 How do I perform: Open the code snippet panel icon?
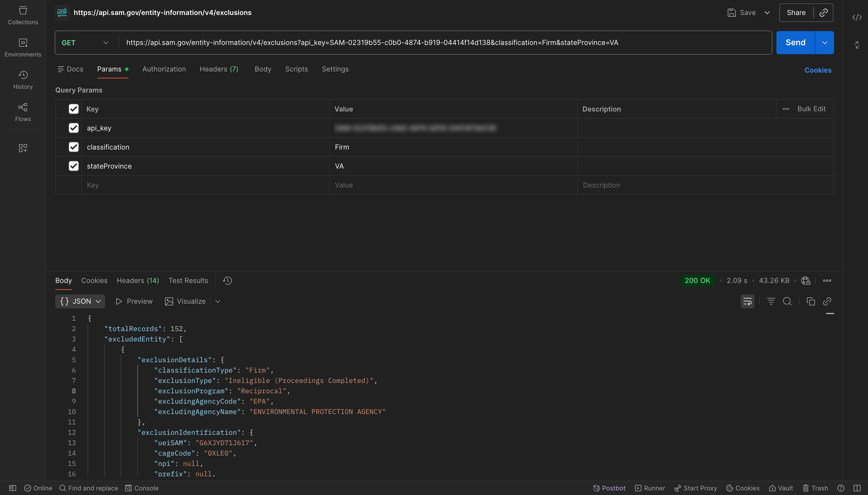(x=857, y=17)
